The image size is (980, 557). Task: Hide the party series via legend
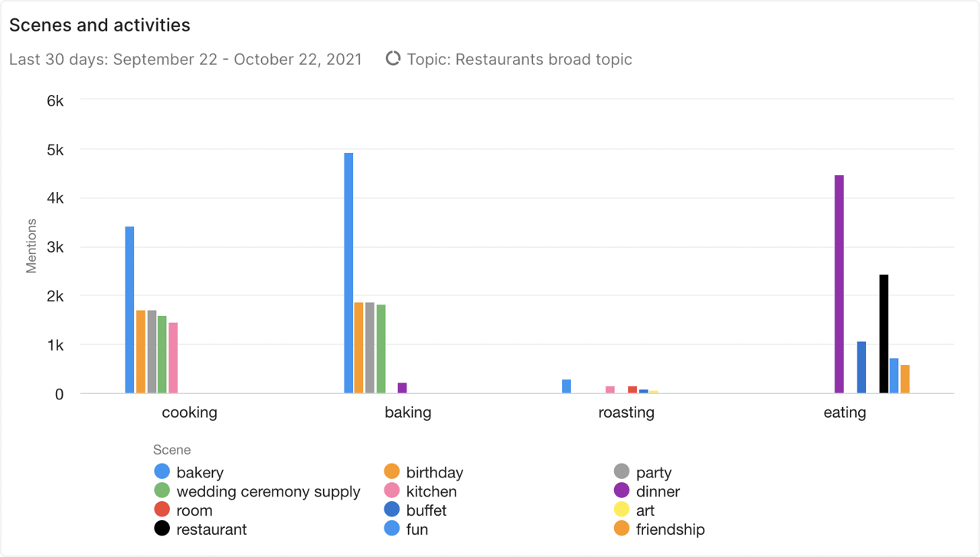[x=622, y=472]
